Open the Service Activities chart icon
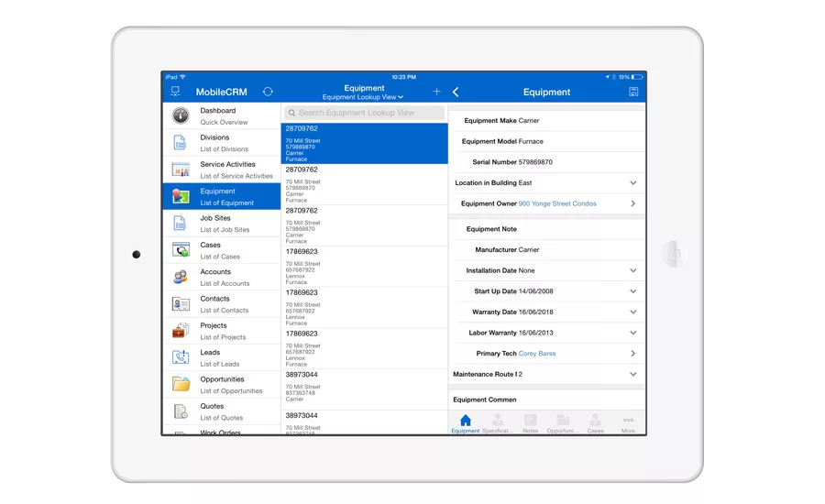The image size is (825, 504). point(181,170)
